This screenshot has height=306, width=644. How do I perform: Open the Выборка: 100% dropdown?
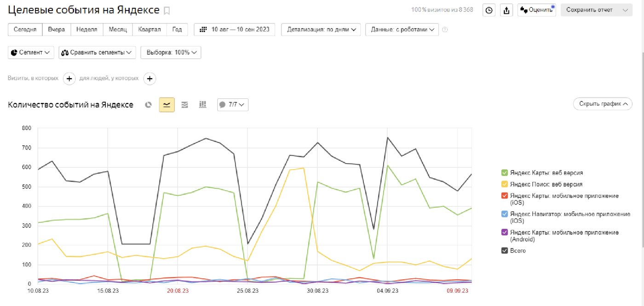pos(171,52)
